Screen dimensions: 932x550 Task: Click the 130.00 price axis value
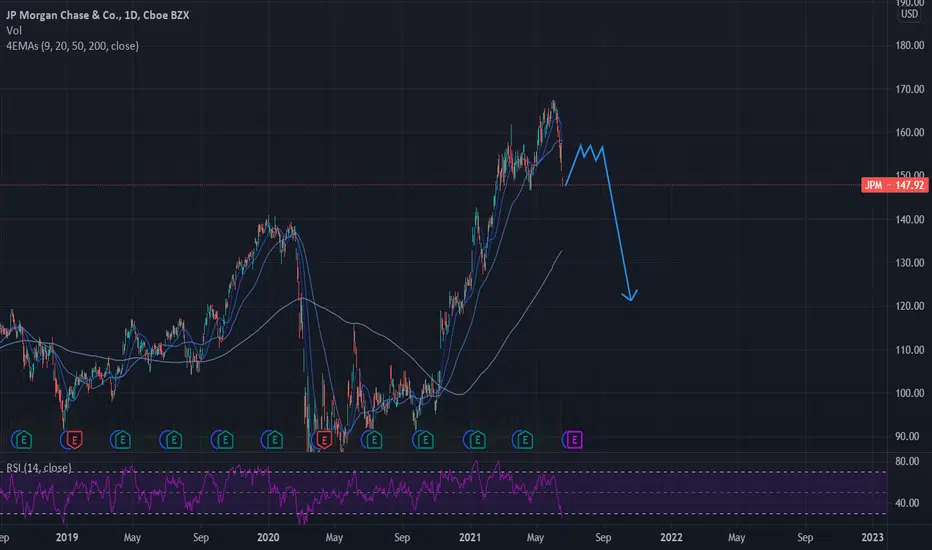(x=909, y=263)
